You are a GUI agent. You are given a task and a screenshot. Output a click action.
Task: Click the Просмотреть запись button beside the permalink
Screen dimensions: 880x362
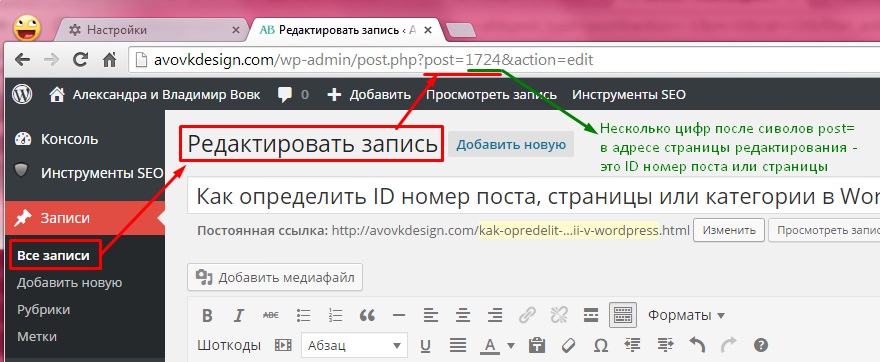(x=824, y=230)
